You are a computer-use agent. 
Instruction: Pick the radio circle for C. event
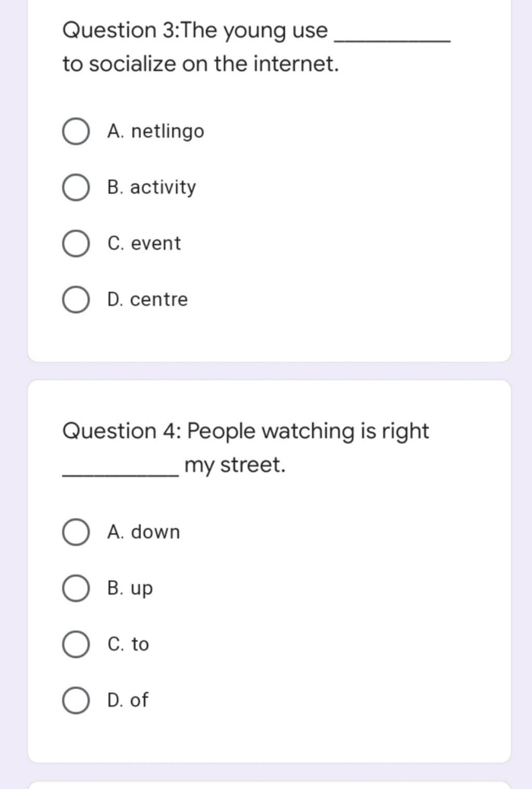76,244
